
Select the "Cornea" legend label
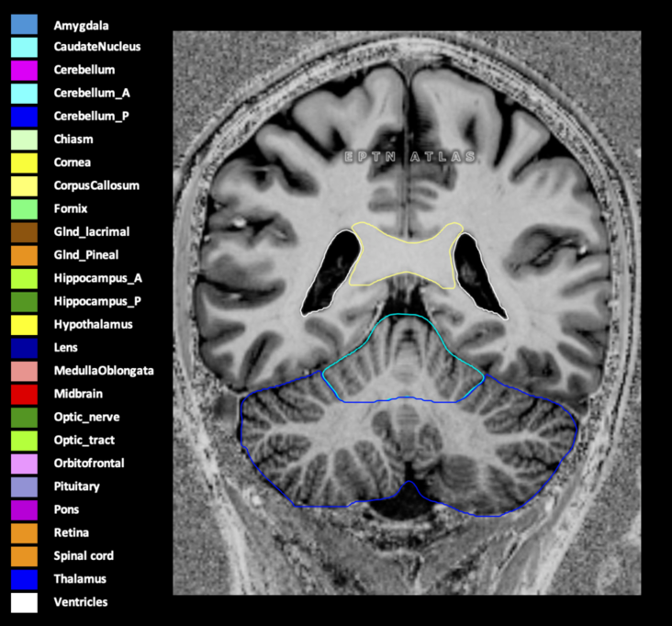72,162
